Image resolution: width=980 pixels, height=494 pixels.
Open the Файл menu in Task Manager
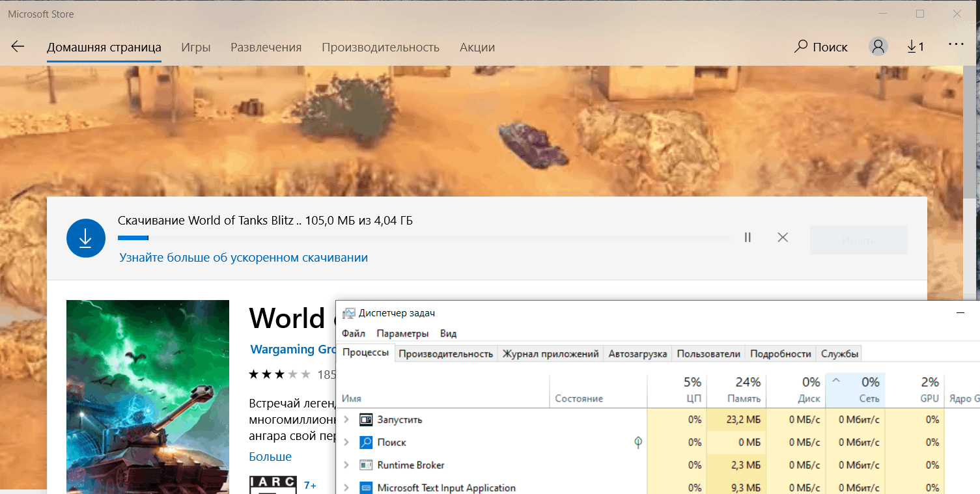point(354,333)
